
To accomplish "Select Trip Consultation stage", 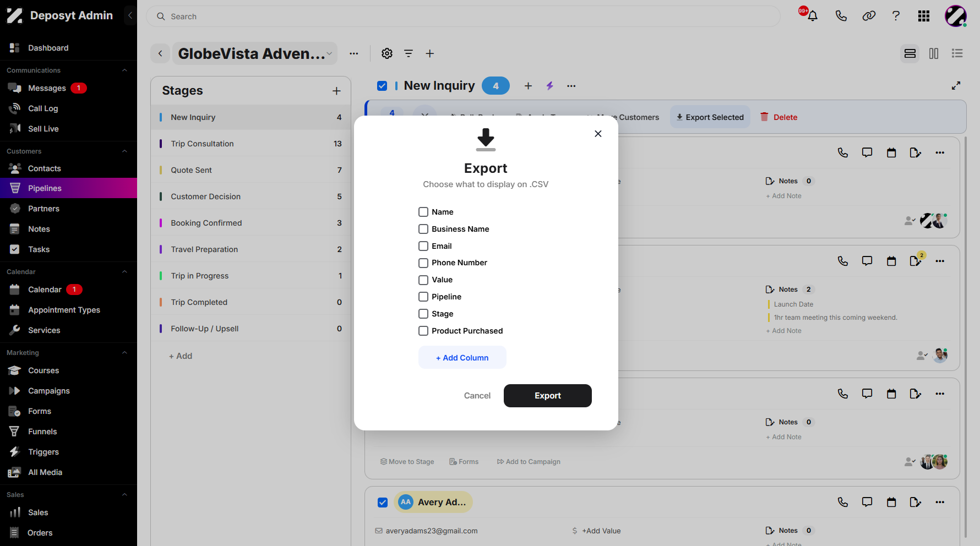I will (251, 144).
